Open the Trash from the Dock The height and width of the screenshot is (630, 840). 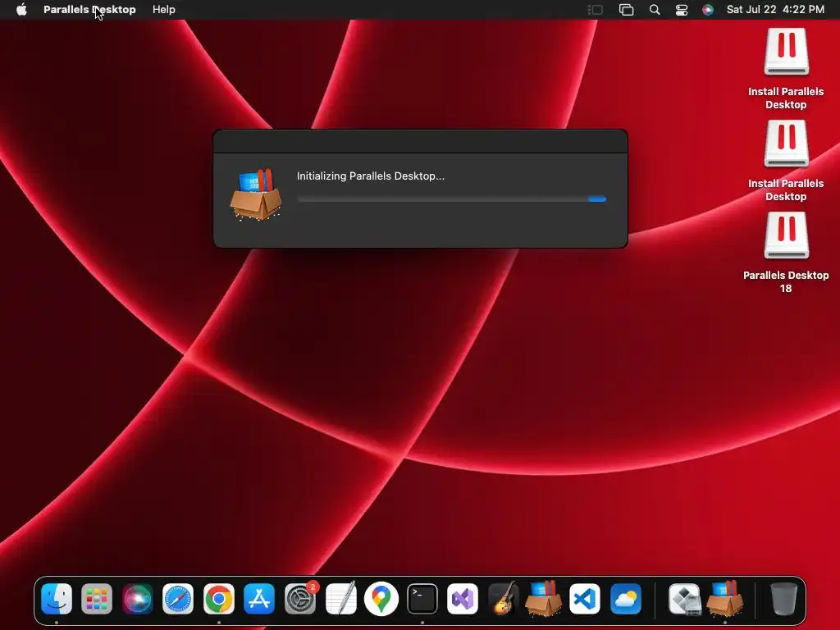point(783,598)
